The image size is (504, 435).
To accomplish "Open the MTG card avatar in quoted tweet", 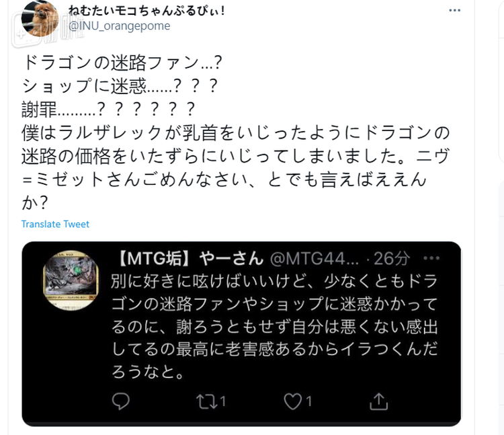I will (71, 280).
